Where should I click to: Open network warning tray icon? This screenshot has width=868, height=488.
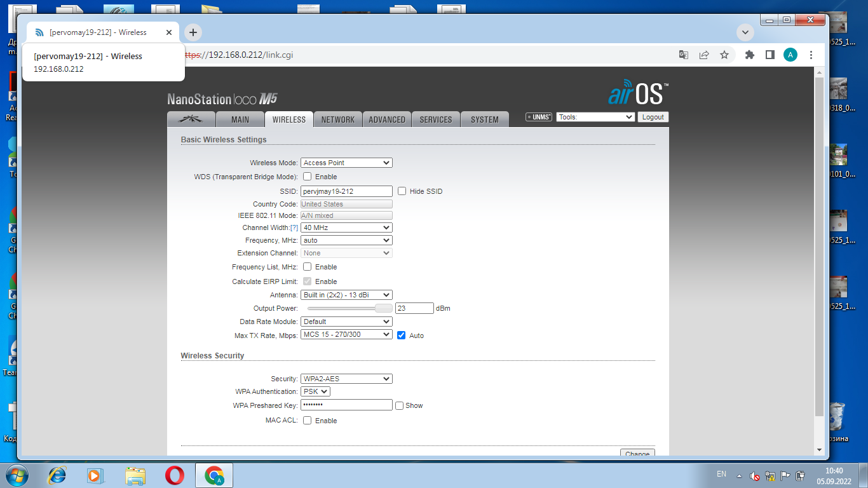(x=770, y=476)
